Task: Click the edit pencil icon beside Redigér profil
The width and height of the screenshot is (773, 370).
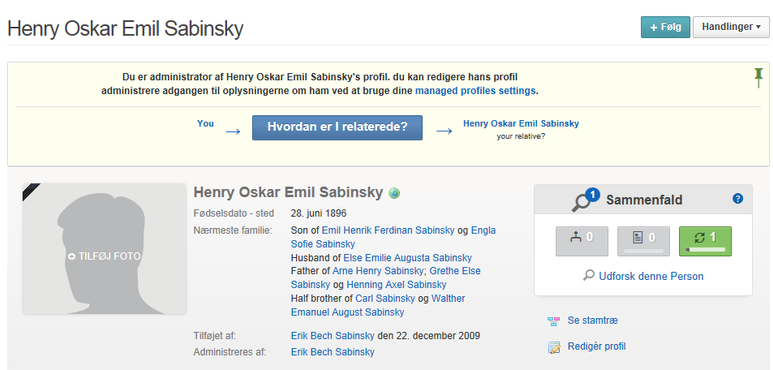Action: (554, 347)
